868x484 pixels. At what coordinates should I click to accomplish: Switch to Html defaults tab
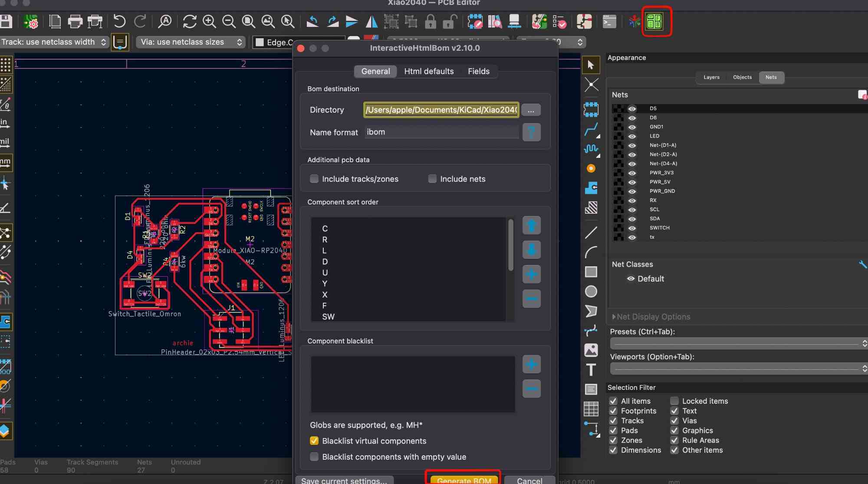click(x=429, y=71)
